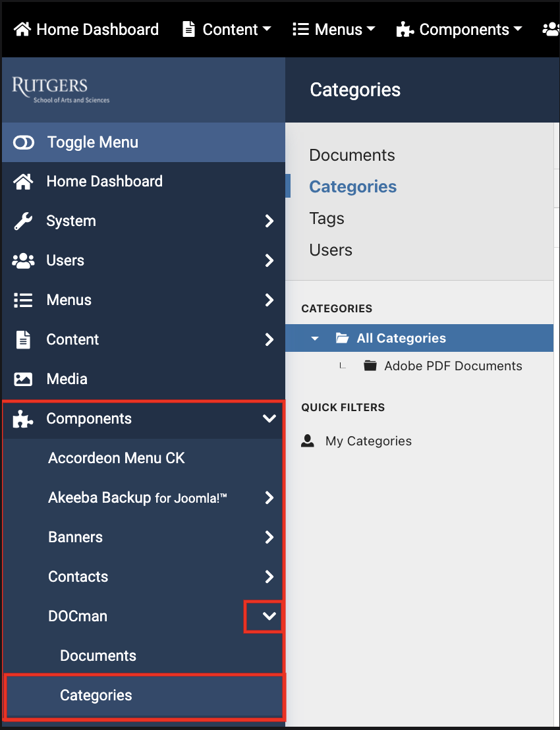Viewport: 560px width, 730px height.
Task: Switch the Toggle Menu control
Action: (24, 142)
